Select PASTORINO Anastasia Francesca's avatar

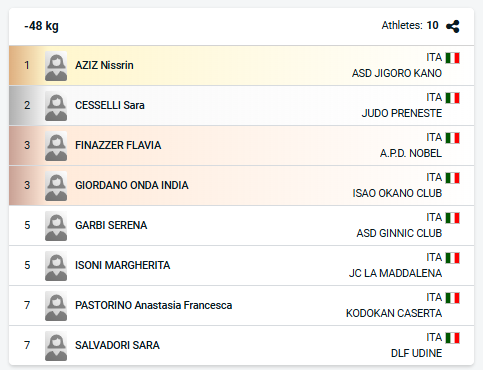pos(56,306)
